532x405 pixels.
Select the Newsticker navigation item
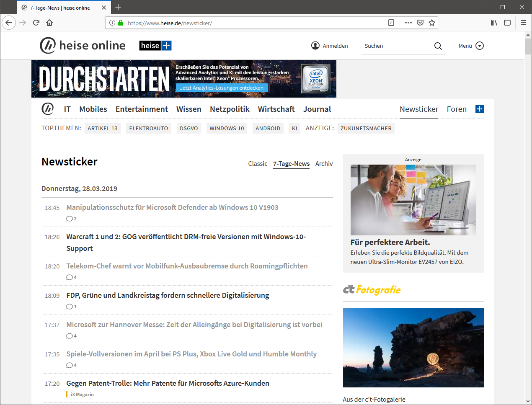pyautogui.click(x=419, y=109)
